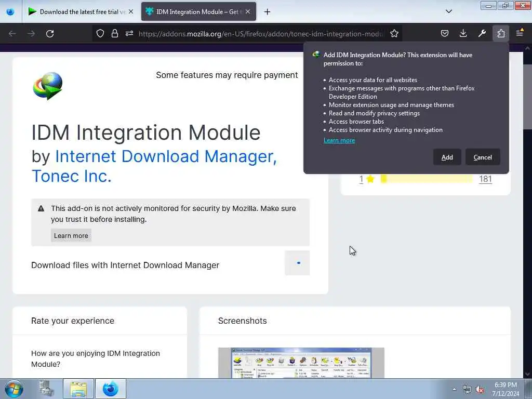532x399 pixels.
Task: Click "Some features may require payment" text
Action: point(227,75)
